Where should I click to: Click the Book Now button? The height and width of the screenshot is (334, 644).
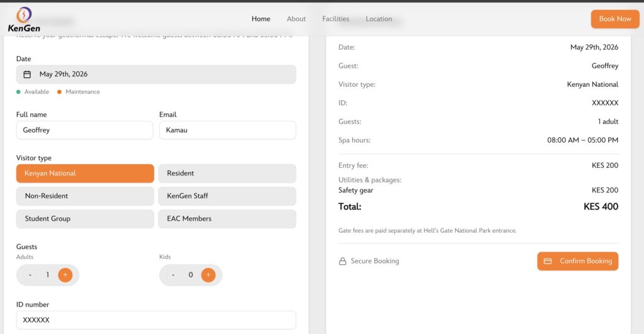point(615,19)
